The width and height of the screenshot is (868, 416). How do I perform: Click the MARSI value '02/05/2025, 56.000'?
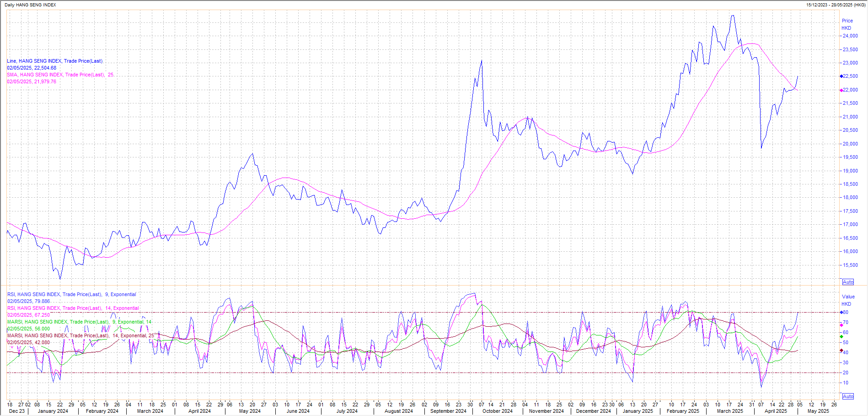pos(28,329)
